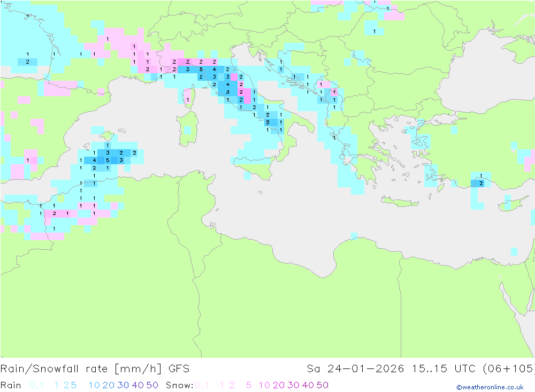Select the snow legend value 30
The width and height of the screenshot is (535, 392).
(293, 385)
